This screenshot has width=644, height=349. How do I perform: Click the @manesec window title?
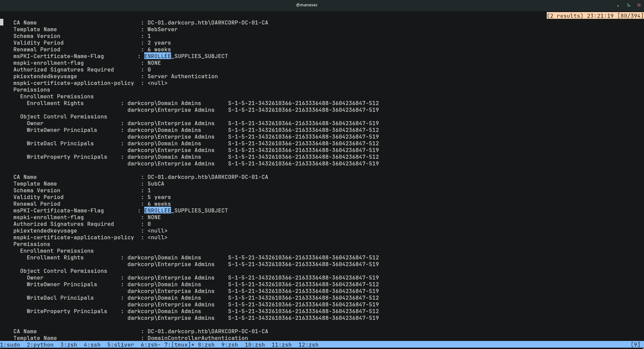[x=307, y=5]
